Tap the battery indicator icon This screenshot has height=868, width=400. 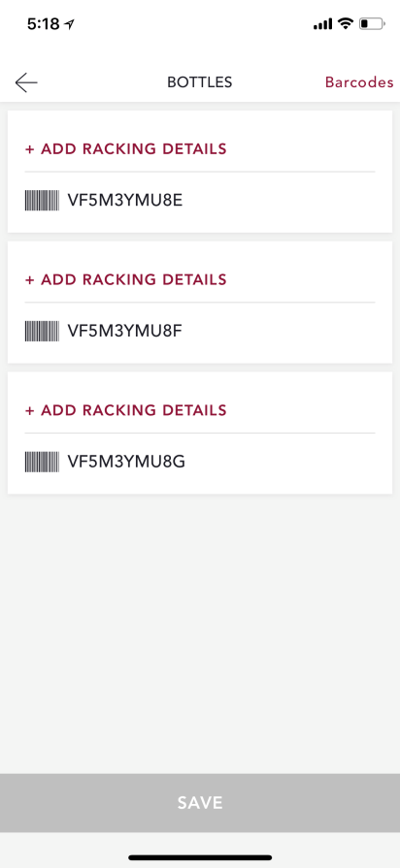[372, 24]
